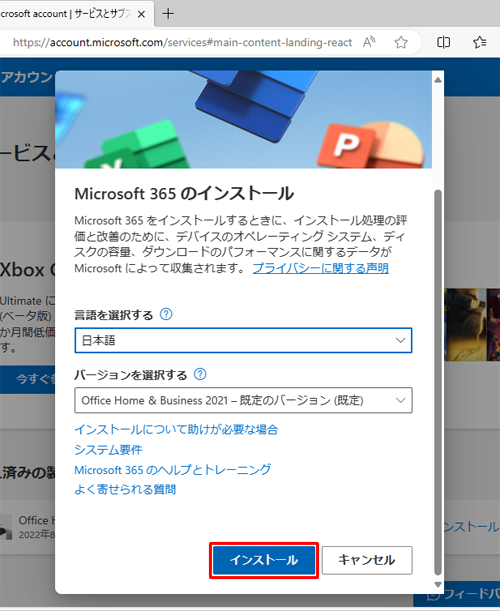This screenshot has width=500, height=611.
Task: Open the split screen icon
Action: coord(443,42)
